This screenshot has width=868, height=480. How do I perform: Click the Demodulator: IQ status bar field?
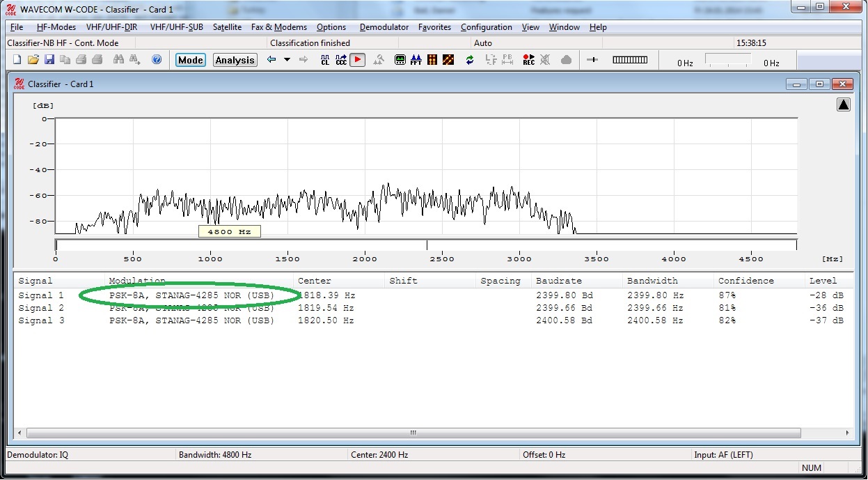point(90,455)
